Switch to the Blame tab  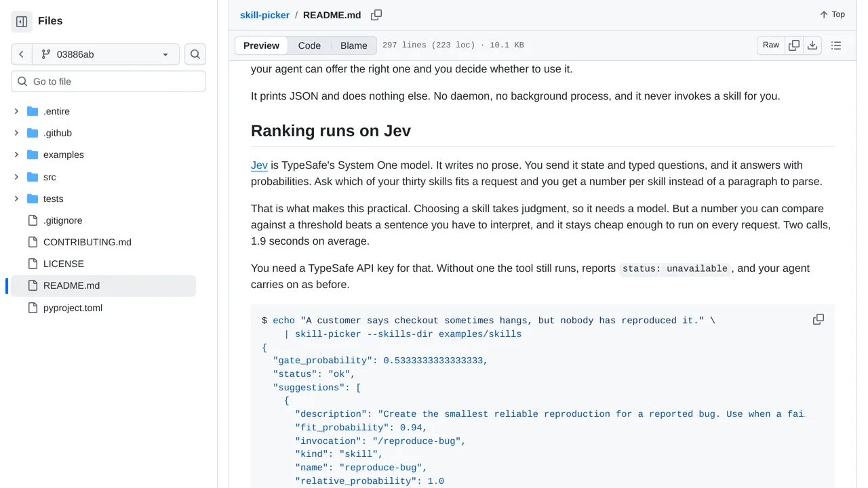354,45
